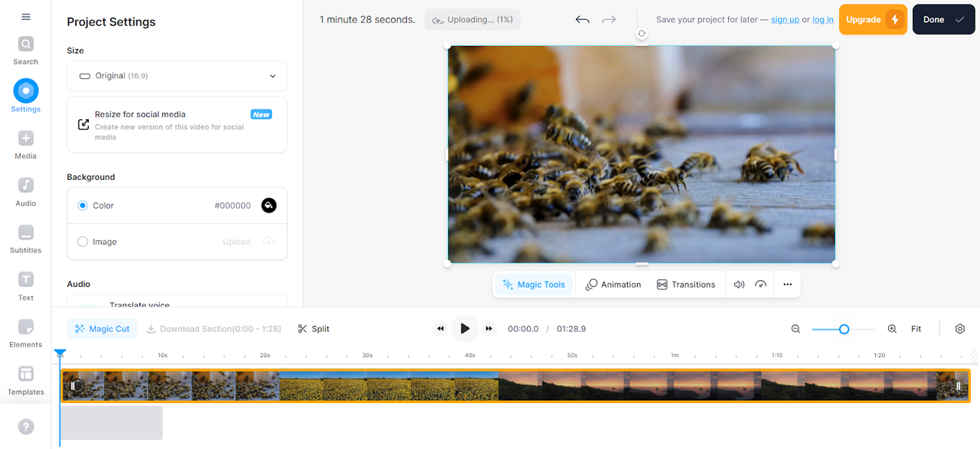Click the rotate handle above video preview

tap(642, 34)
